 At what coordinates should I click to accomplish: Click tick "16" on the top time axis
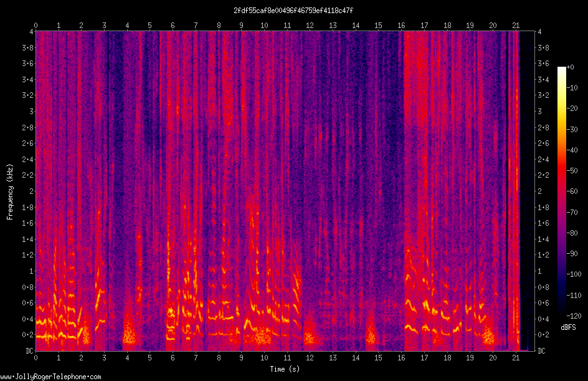(x=401, y=26)
